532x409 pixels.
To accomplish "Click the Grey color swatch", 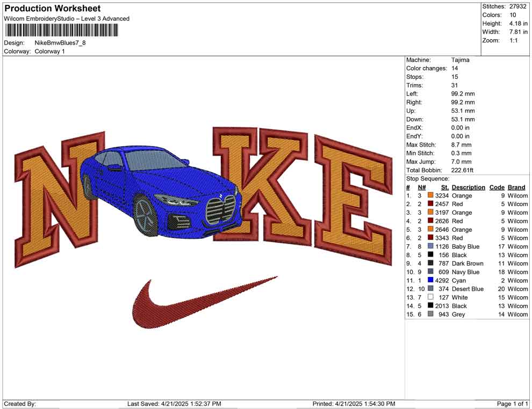I will click(x=430, y=314).
